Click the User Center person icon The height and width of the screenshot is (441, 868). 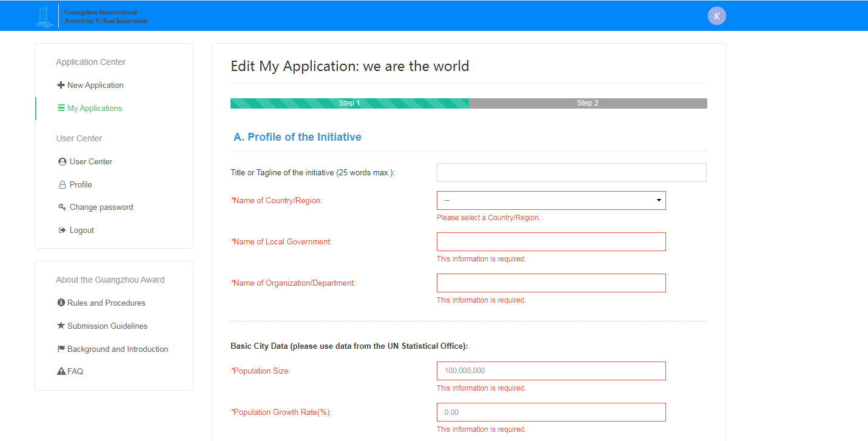tap(62, 162)
